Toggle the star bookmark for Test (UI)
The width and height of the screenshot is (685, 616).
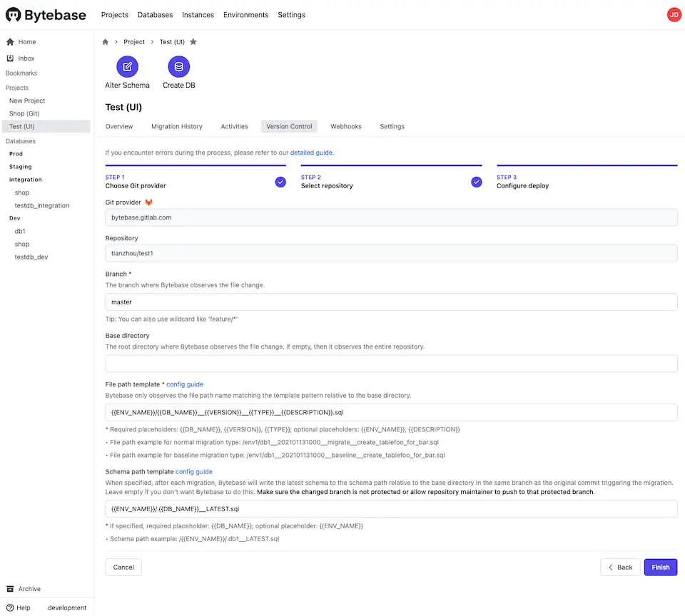click(193, 42)
